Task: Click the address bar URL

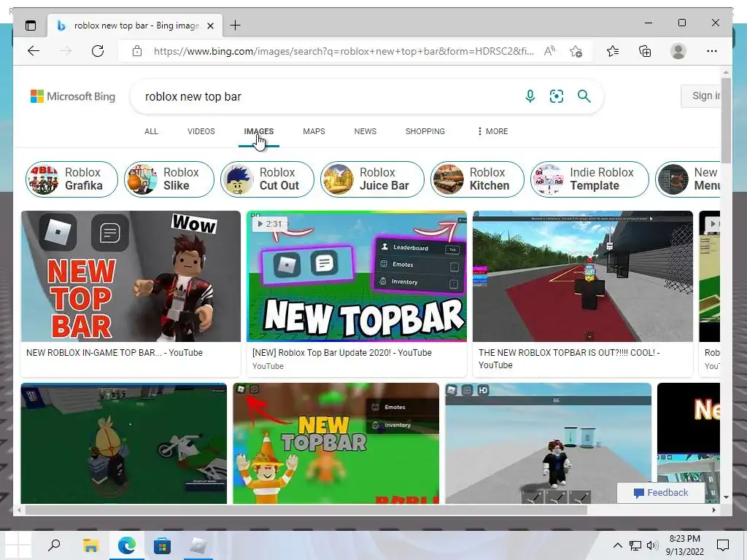Action: (344, 51)
